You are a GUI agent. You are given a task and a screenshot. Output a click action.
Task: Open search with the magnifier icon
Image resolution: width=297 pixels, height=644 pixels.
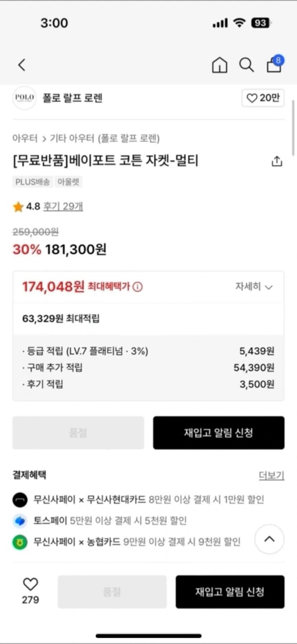(246, 65)
